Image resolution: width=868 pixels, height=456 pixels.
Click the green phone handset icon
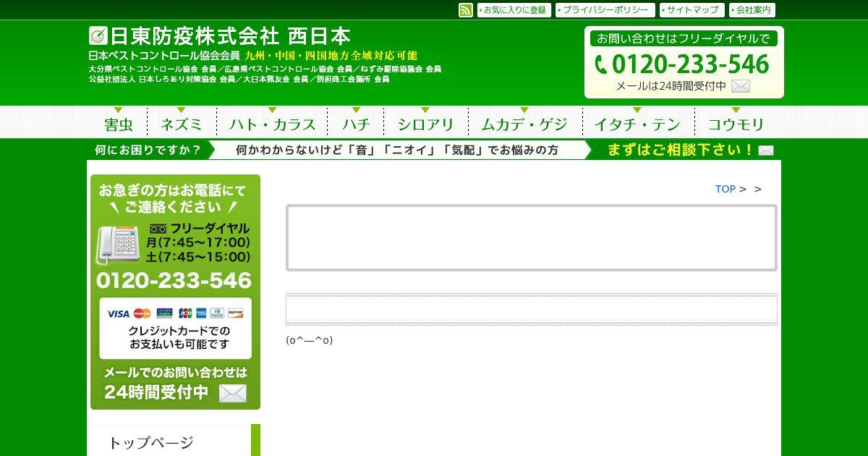pyautogui.click(x=601, y=65)
